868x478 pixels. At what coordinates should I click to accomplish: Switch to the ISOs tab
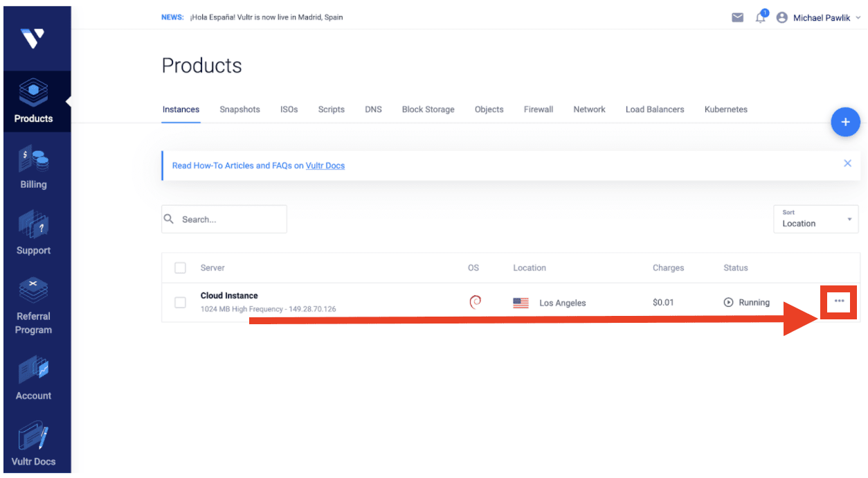289,109
